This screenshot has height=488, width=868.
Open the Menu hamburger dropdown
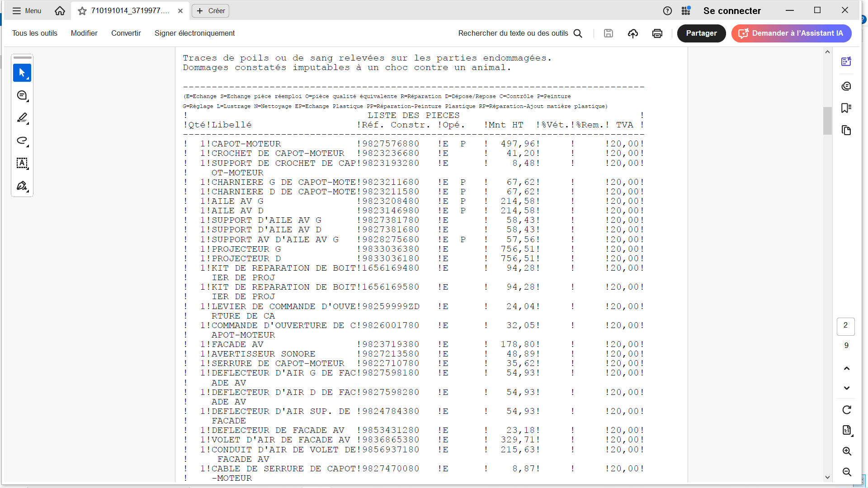click(27, 11)
